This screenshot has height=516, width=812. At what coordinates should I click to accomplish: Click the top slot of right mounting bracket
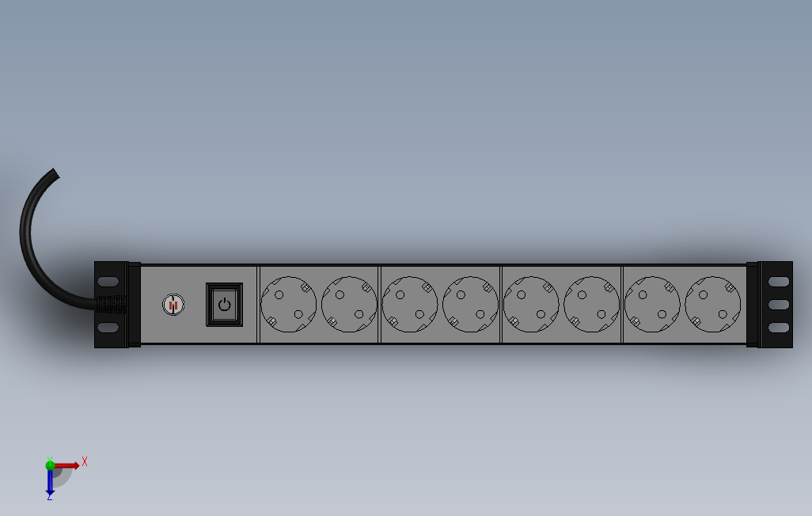click(x=779, y=281)
